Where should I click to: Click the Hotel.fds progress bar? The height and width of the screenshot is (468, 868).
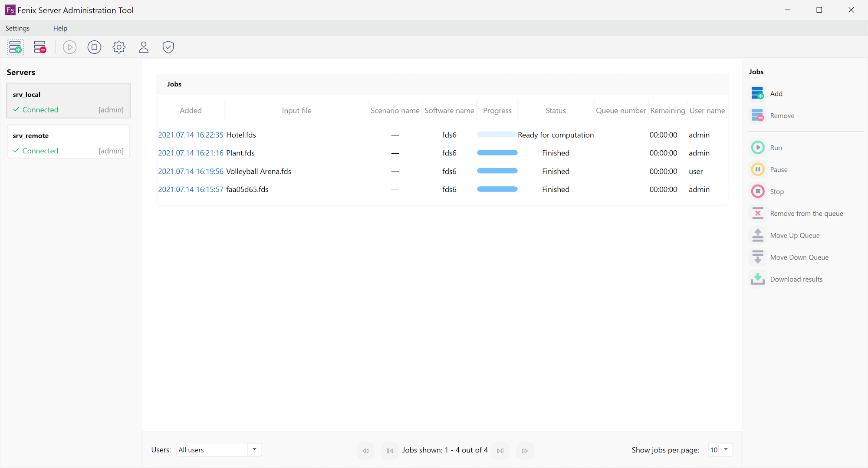tap(497, 135)
